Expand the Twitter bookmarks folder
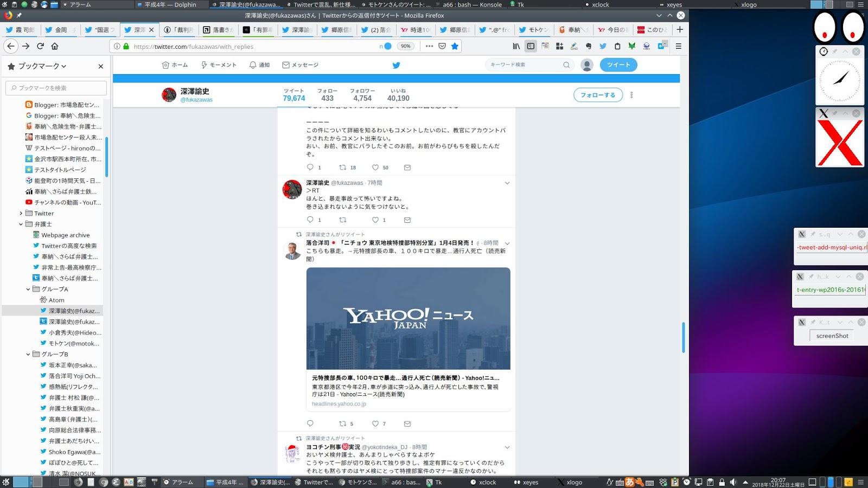Viewport: 868px width, 488px height. (x=21, y=213)
